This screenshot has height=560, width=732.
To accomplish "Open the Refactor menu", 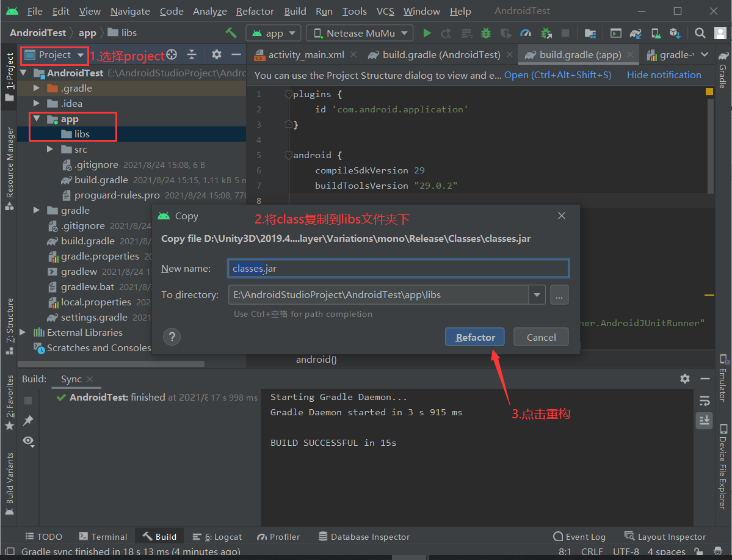I will [x=255, y=11].
